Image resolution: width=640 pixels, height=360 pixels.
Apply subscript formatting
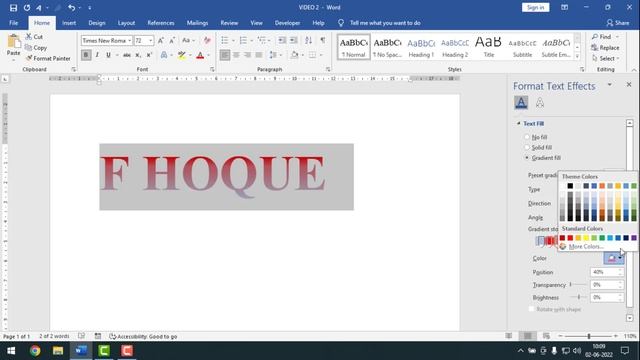pos(138,55)
